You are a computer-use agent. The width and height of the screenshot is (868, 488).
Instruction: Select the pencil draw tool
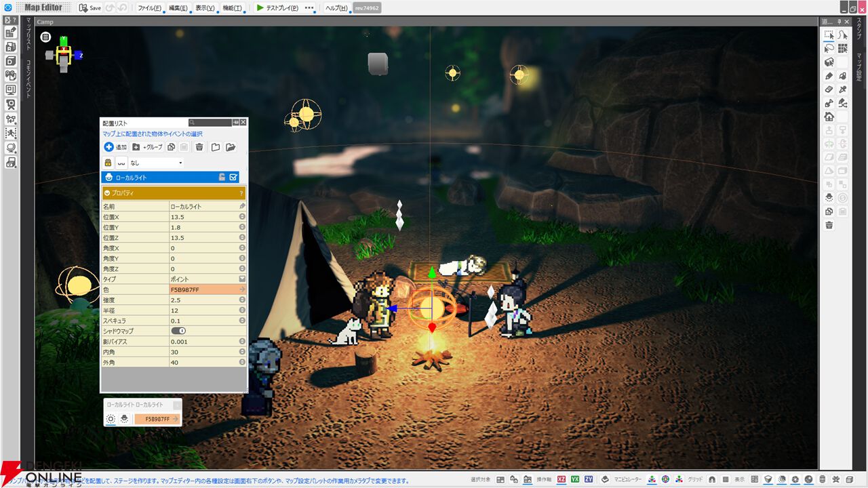coord(829,76)
